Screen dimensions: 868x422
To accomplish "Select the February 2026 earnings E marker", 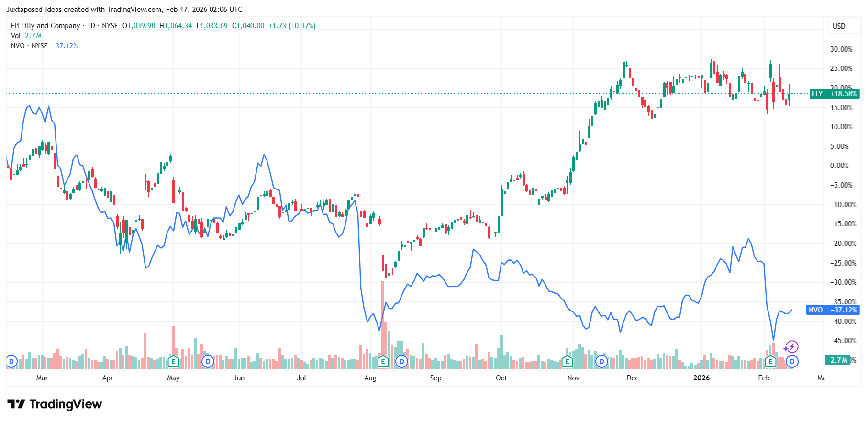I will tap(770, 361).
